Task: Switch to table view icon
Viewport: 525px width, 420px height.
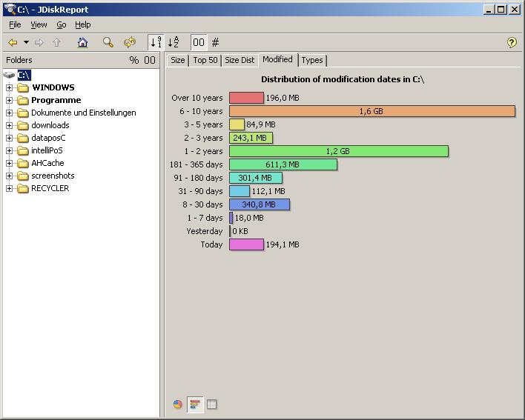Action: [211, 404]
